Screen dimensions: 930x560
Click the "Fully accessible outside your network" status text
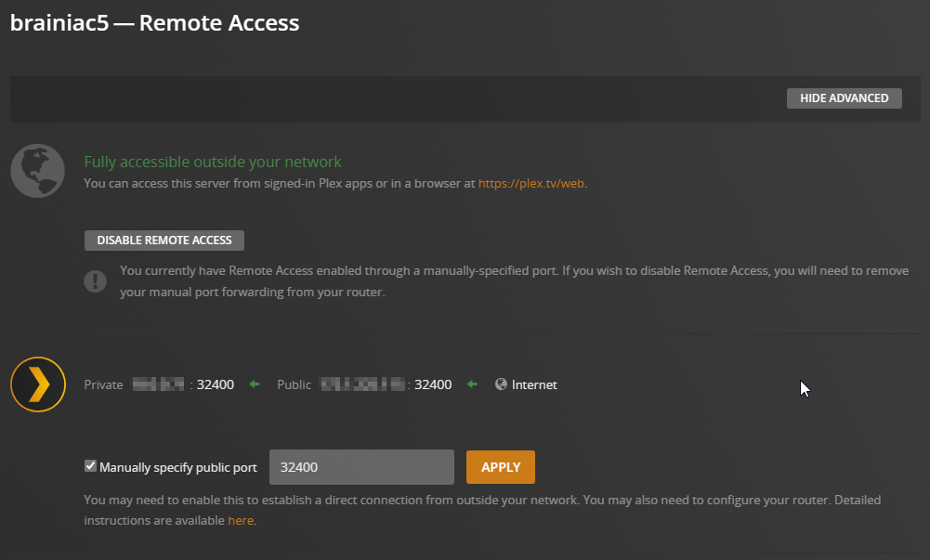(213, 162)
